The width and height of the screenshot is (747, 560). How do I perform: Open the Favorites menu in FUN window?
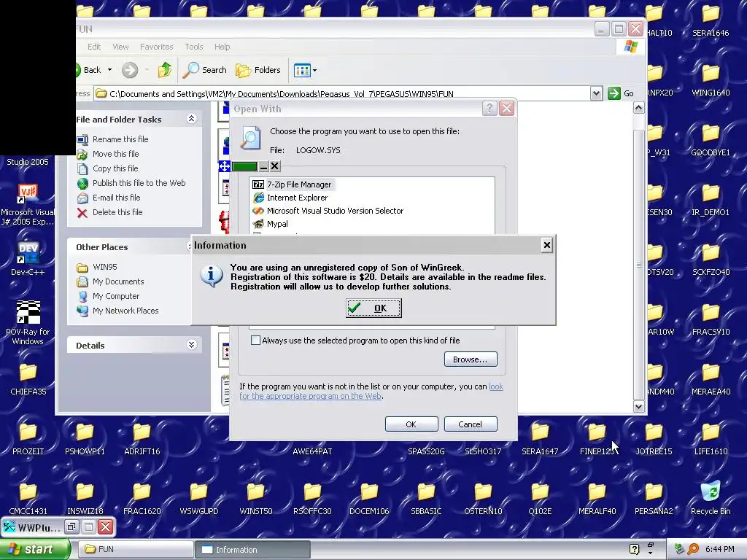pyautogui.click(x=156, y=47)
